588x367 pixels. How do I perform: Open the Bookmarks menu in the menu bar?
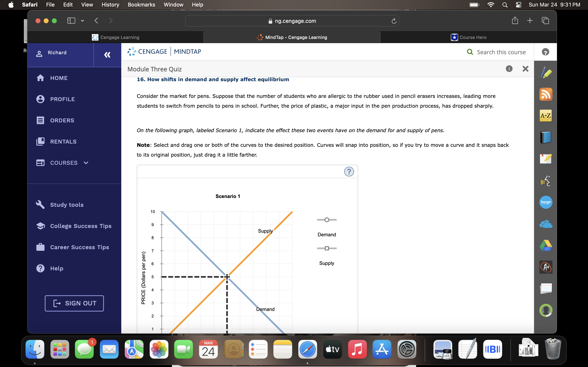click(x=141, y=5)
